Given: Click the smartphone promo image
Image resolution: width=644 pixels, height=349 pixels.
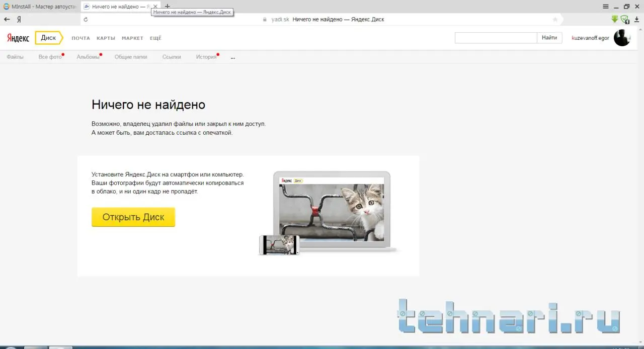Looking at the screenshot, I should tap(279, 245).
